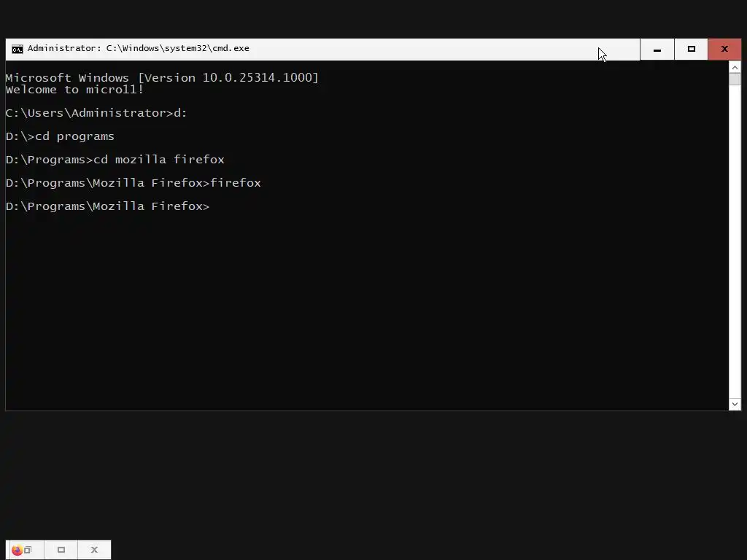Image resolution: width=747 pixels, height=560 pixels.
Task: Click the line ending with '>firefox'
Action: point(133,183)
